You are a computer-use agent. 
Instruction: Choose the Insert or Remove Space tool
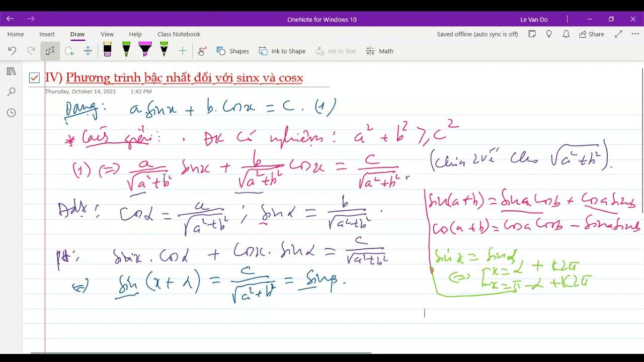coord(88,51)
